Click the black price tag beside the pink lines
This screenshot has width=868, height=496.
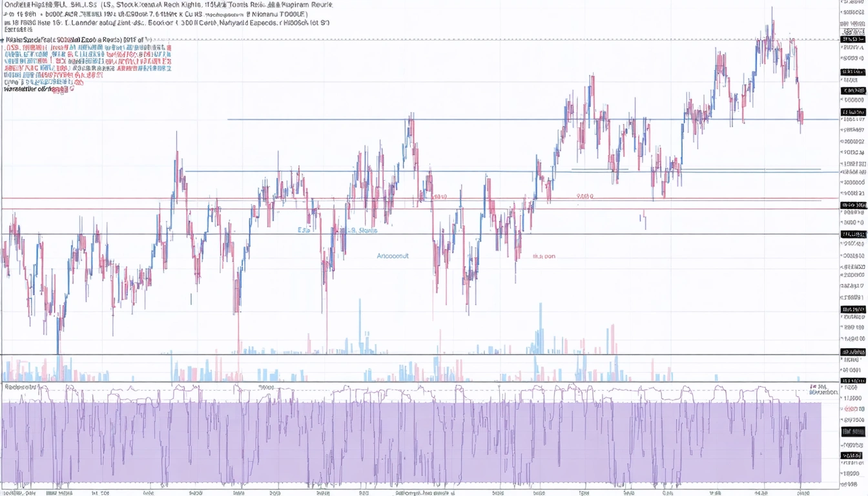pyautogui.click(x=852, y=205)
